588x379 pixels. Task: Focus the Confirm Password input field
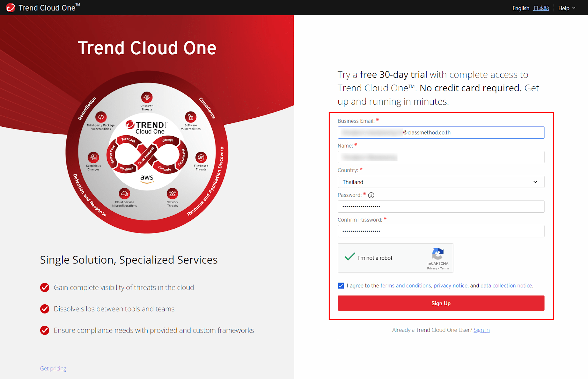(x=441, y=231)
